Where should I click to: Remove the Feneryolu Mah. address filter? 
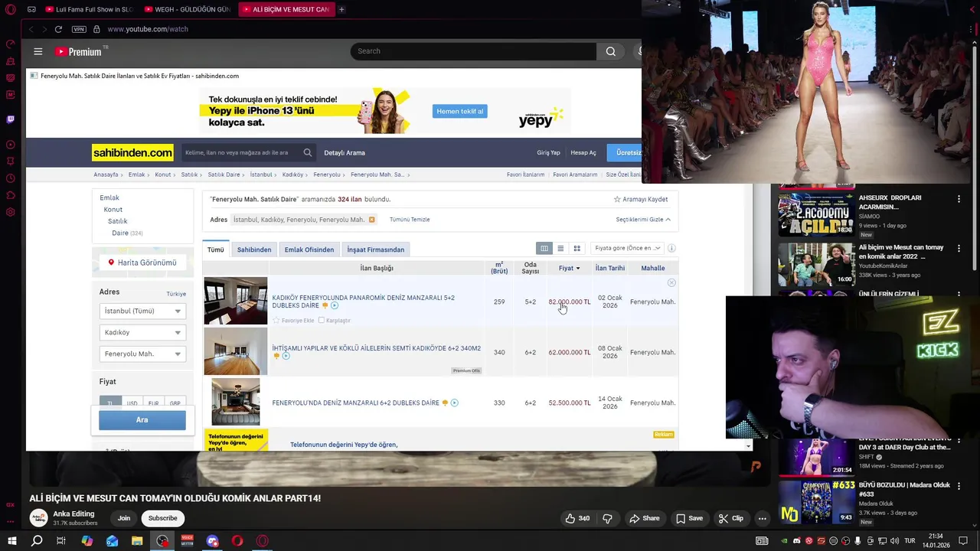[x=372, y=220]
